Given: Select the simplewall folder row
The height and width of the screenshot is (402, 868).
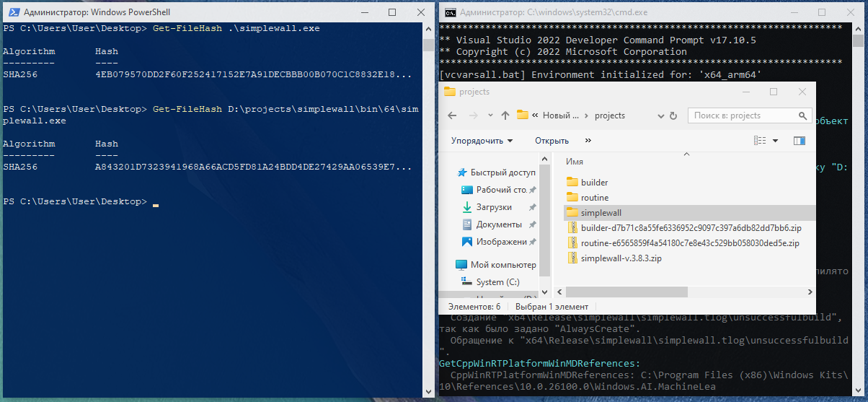Looking at the screenshot, I should click(689, 212).
